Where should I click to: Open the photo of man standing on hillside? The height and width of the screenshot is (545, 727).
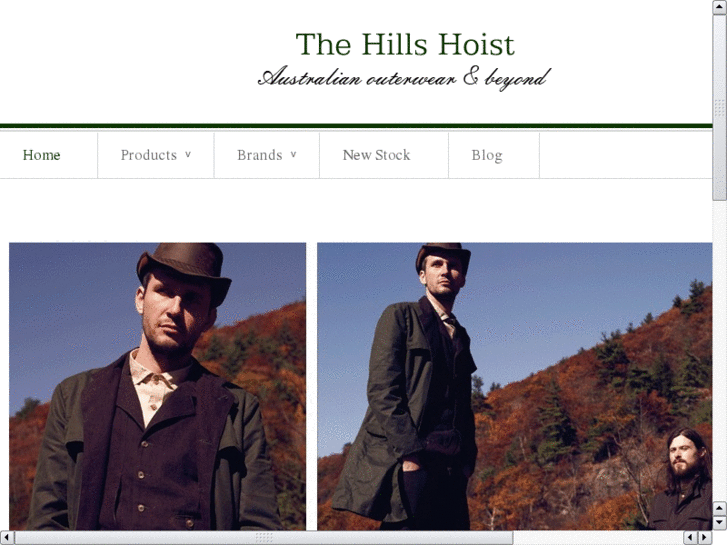[x=515, y=386]
